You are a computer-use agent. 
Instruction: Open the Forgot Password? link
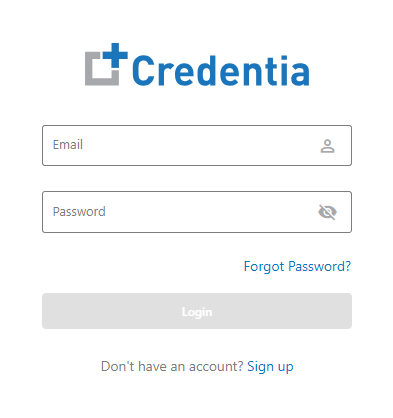297,266
